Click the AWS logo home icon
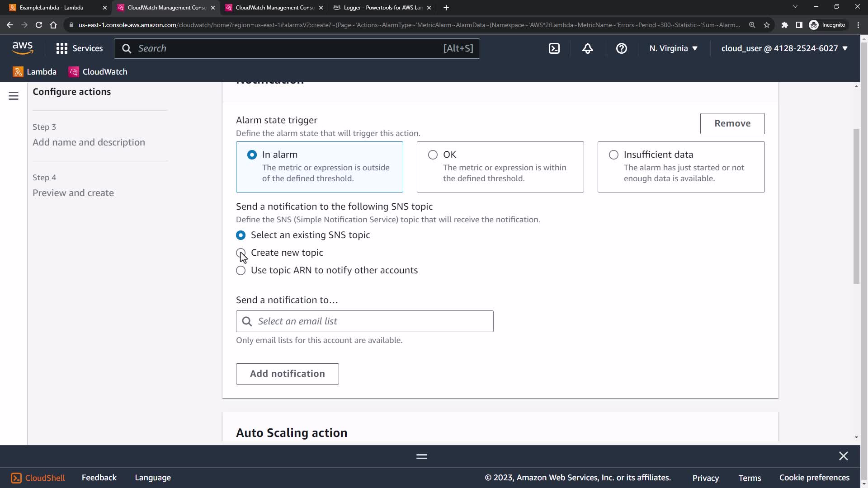The width and height of the screenshot is (868, 488). tap(23, 48)
